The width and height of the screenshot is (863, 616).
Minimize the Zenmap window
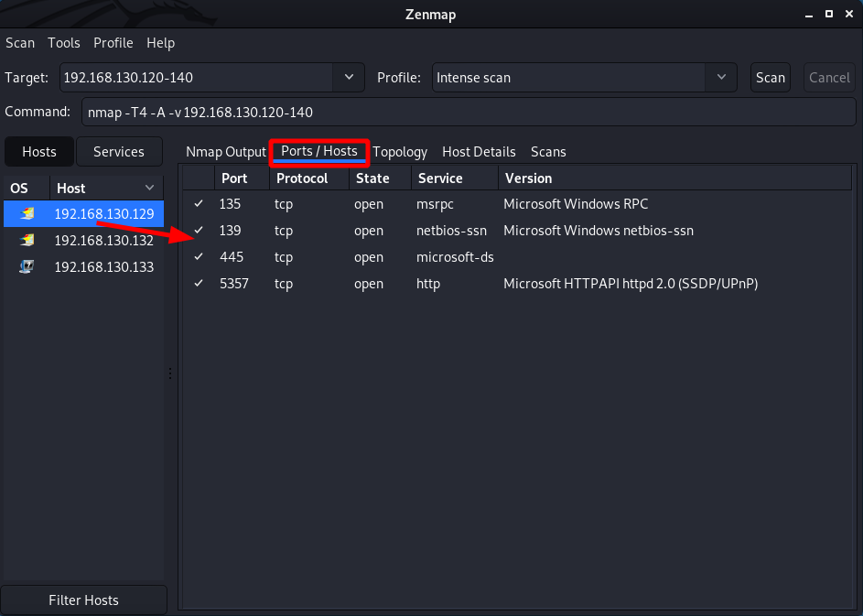click(808, 15)
